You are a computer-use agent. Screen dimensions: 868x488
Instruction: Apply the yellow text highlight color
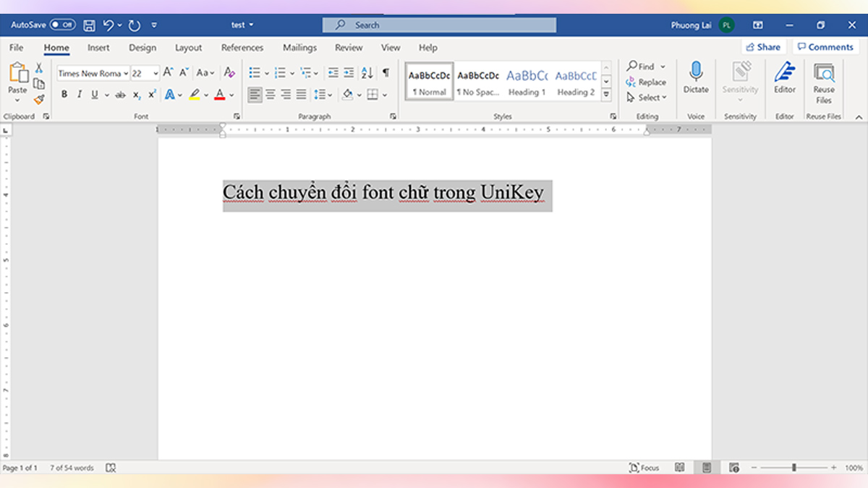pos(194,95)
